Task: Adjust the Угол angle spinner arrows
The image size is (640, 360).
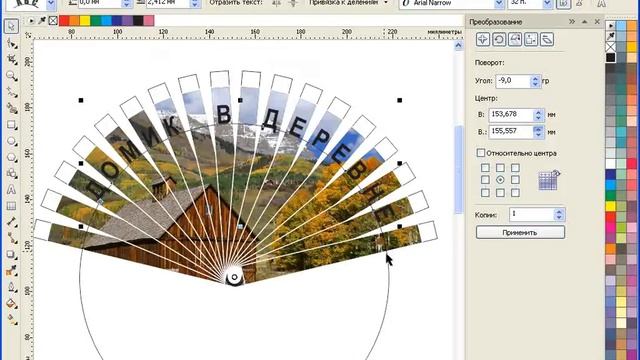Action: (x=535, y=81)
